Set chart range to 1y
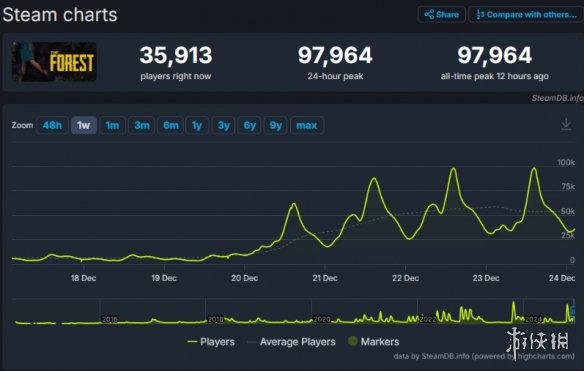 coord(197,125)
